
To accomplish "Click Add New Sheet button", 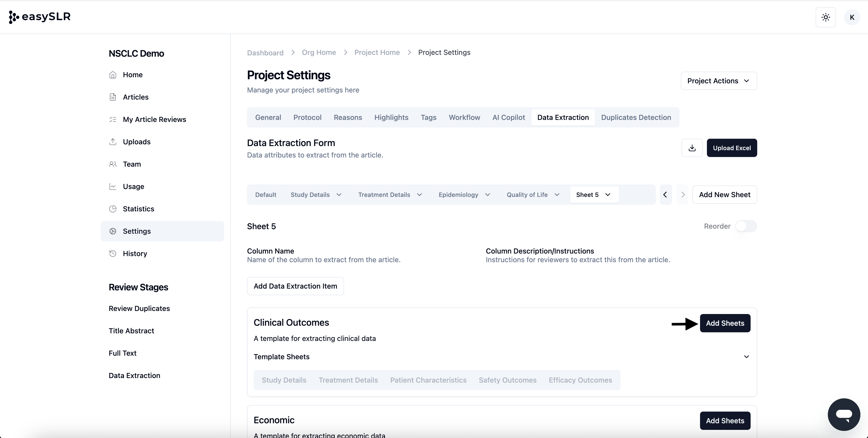I will pos(724,195).
